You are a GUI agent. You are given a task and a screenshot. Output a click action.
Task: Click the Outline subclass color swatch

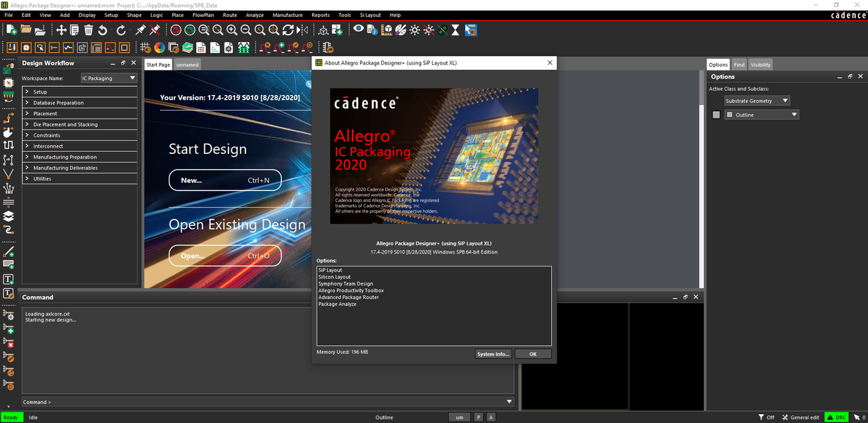[716, 115]
